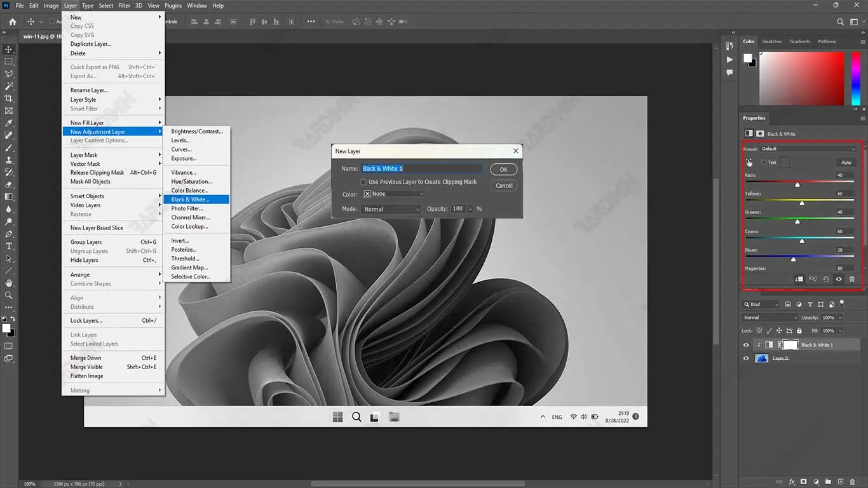Check Use Previous Layer to Create Clipping Mask
Screen dimensions: 868x488
coord(363,182)
